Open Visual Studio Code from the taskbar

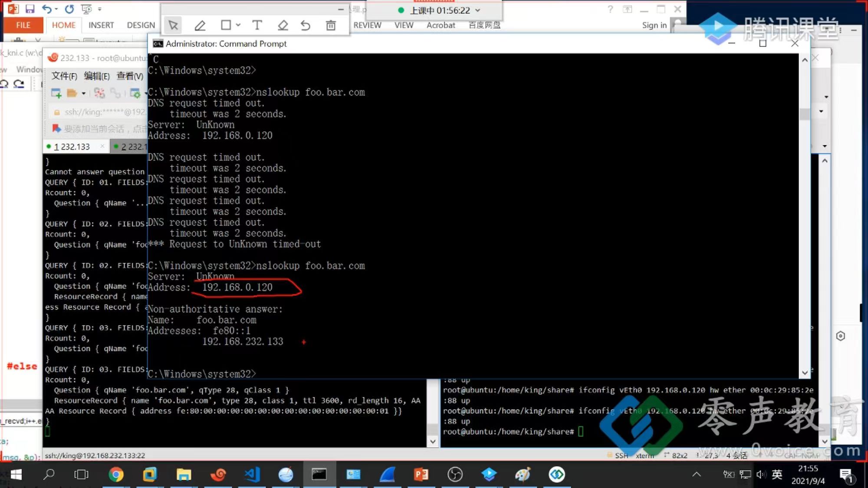pos(252,475)
